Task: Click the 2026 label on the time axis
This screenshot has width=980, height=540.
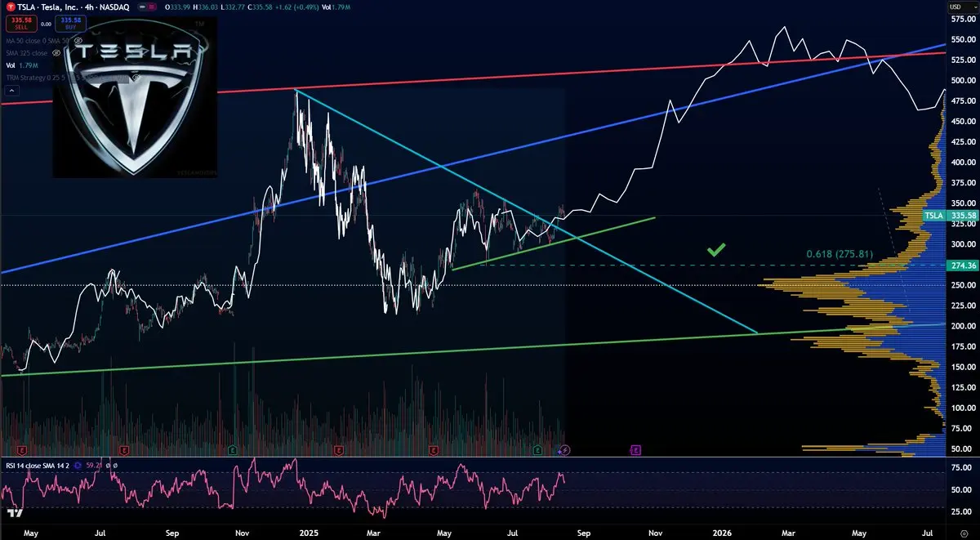Action: [x=723, y=532]
